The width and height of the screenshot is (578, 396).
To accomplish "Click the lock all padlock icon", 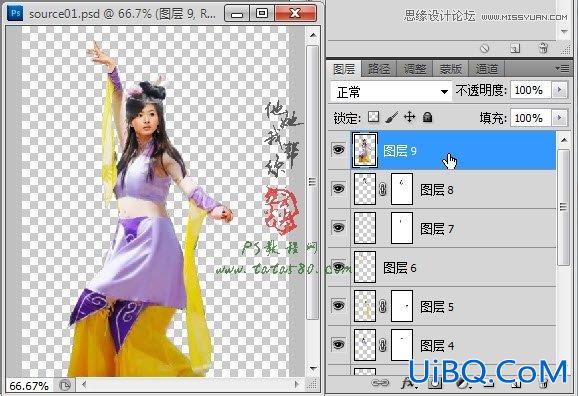I will pyautogui.click(x=428, y=118).
